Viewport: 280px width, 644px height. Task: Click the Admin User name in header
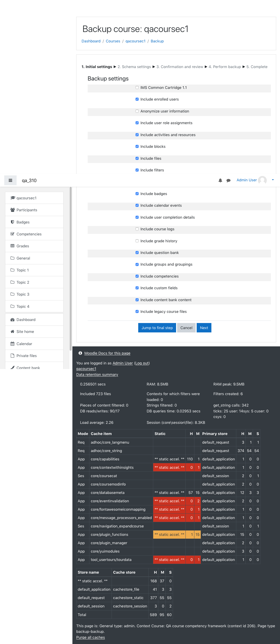click(247, 180)
